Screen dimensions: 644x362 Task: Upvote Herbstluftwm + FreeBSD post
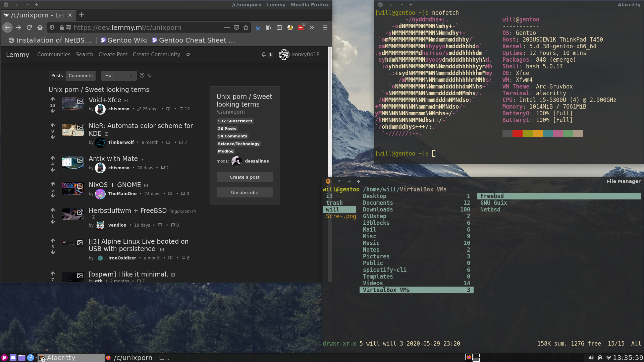pos(53,210)
